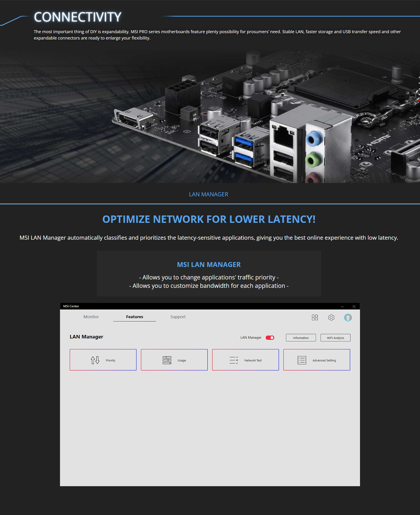Open the Usage card
The image size is (420, 515).
point(174,360)
